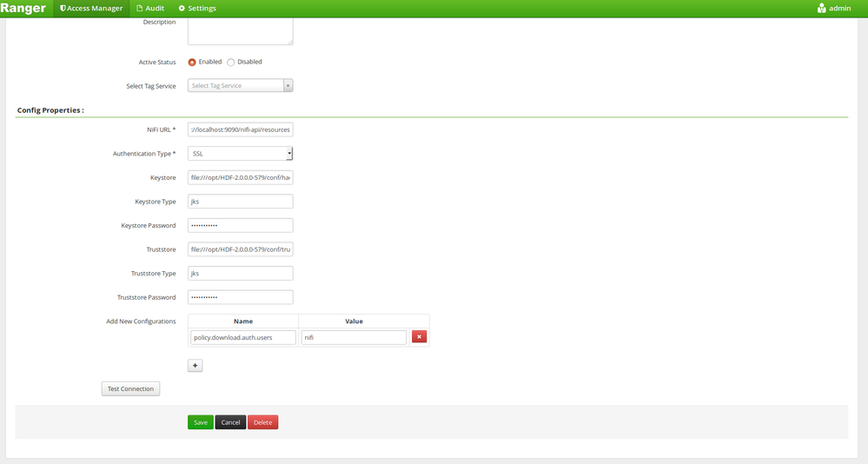Open the Audit tab

click(150, 9)
